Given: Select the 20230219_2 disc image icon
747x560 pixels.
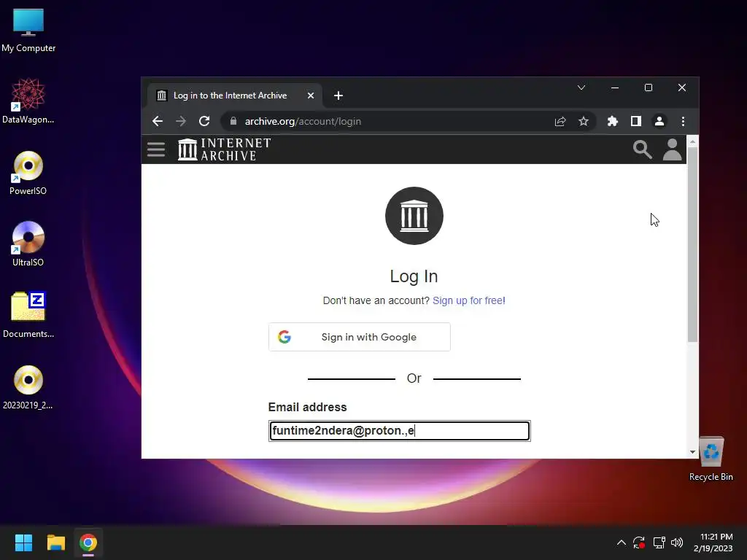Looking at the screenshot, I should 28,387.
